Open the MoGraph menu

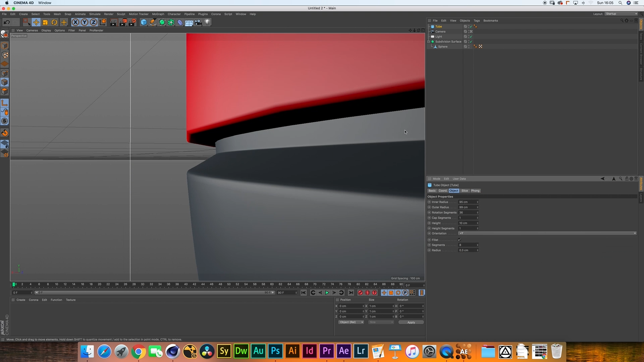[x=158, y=14]
